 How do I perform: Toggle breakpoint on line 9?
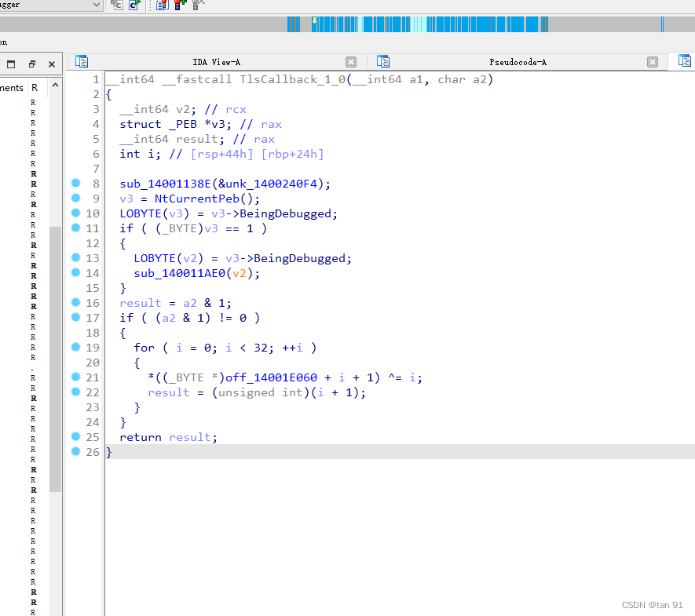(x=76, y=198)
